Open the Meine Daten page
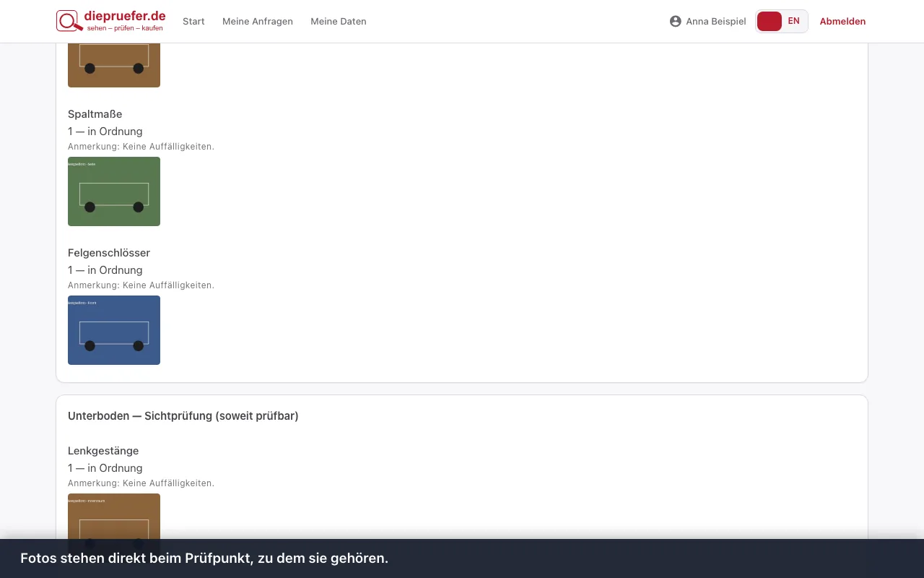924x578 pixels. pos(339,22)
